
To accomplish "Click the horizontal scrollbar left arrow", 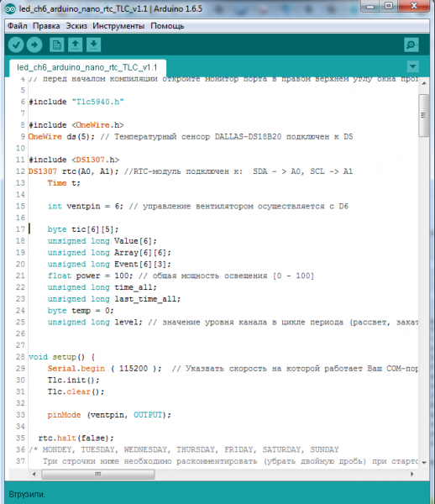I will (34, 474).
